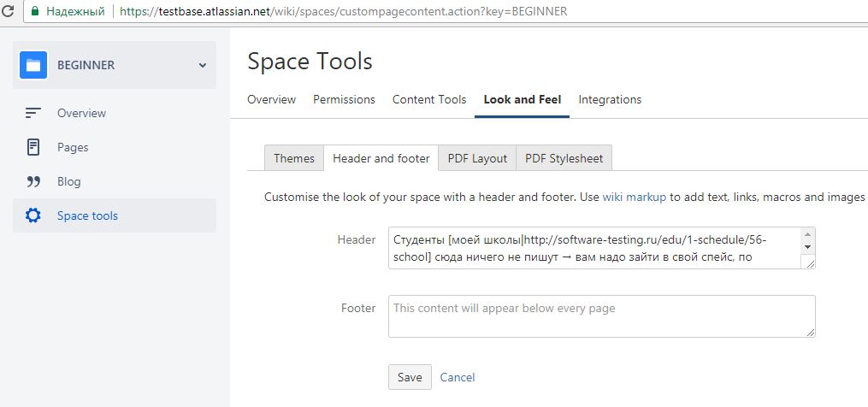The width and height of the screenshot is (868, 407).
Task: Click the browser address bar URL
Action: (343, 11)
